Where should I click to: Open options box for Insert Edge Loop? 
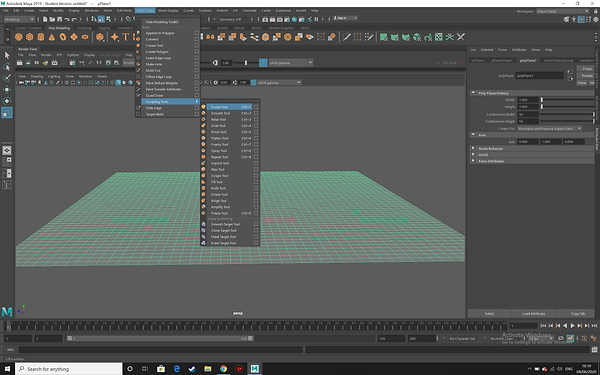click(x=197, y=58)
